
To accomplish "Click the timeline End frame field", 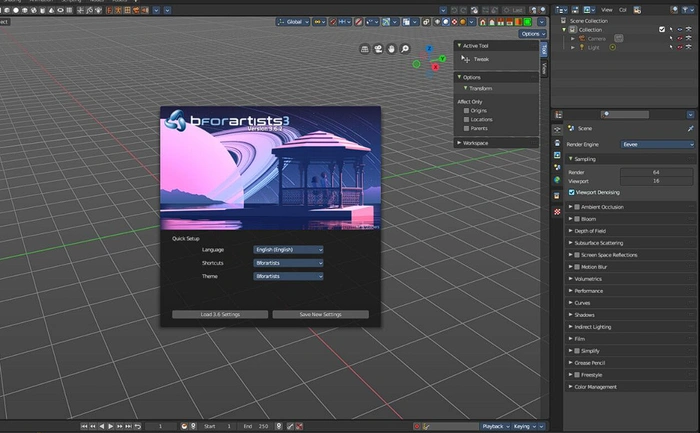I will [x=256, y=426].
